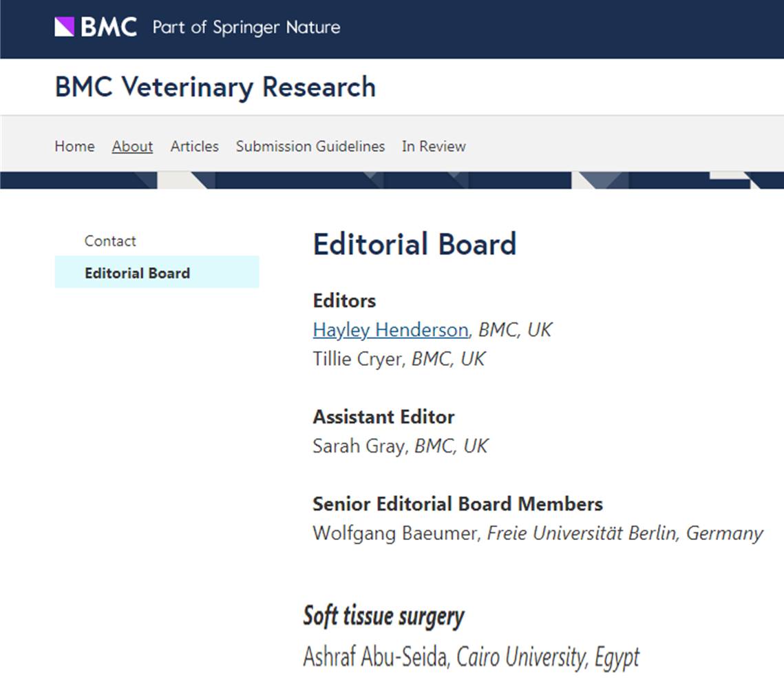The image size is (784, 684).
Task: Open Submission Guidelines in the nav bar
Action: tap(310, 146)
